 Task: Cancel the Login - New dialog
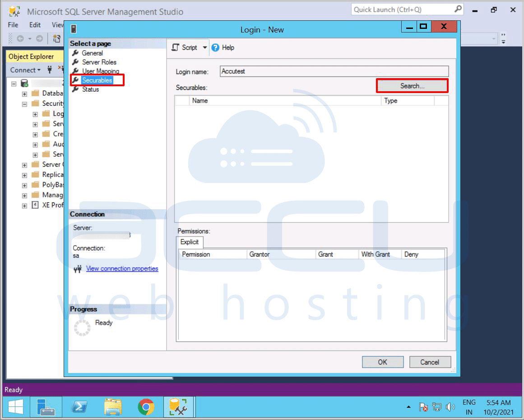point(430,362)
